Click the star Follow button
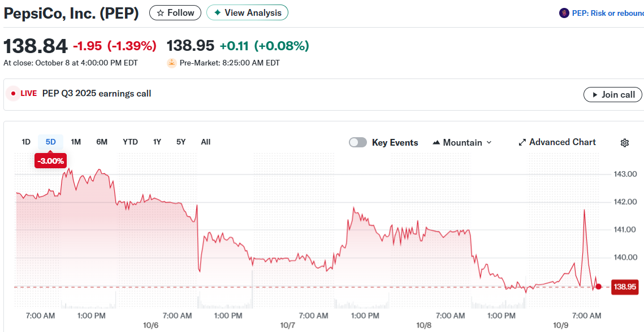This screenshot has width=644, height=332. (175, 12)
